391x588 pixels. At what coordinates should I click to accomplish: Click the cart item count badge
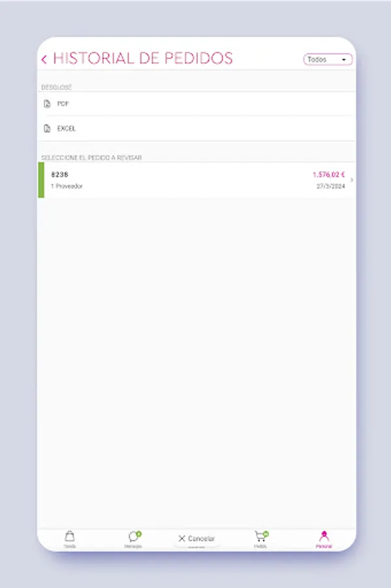point(266,533)
